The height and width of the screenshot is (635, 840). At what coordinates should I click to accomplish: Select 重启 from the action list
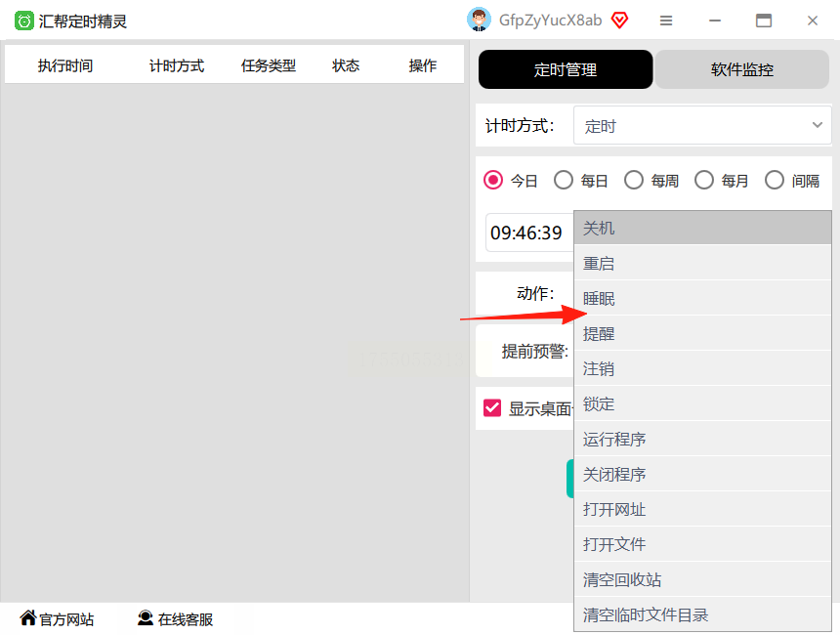tap(702, 263)
